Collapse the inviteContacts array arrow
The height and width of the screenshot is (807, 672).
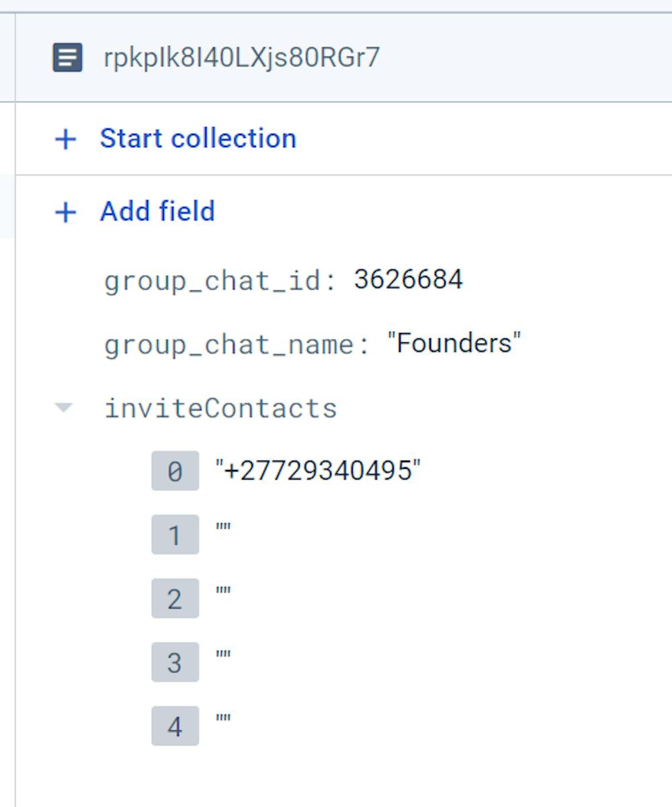click(64, 408)
